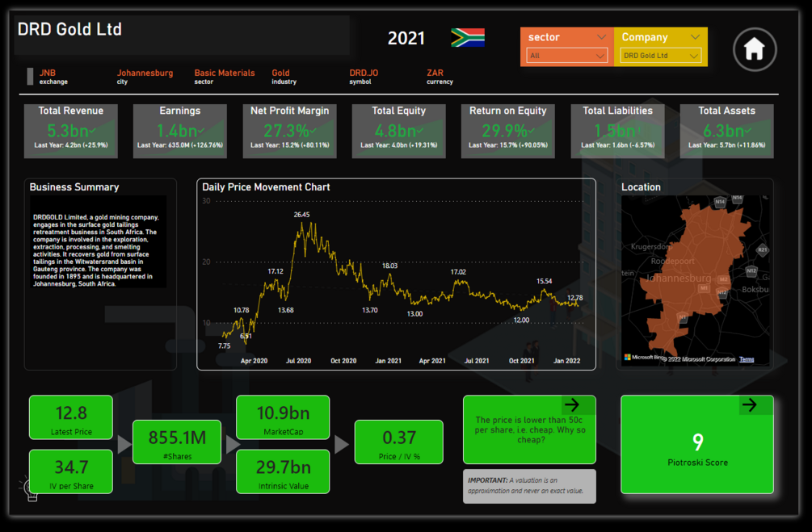Click the #Shares 855.1M tile

[177, 442]
